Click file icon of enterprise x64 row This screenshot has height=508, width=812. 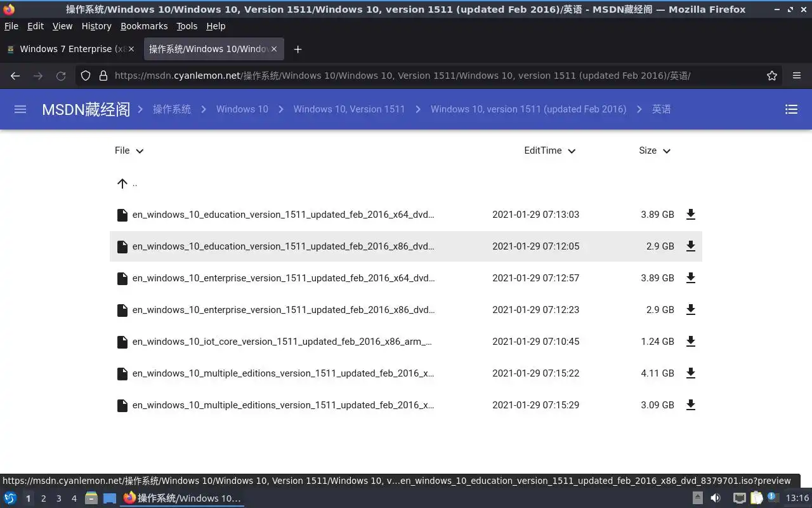[122, 278]
